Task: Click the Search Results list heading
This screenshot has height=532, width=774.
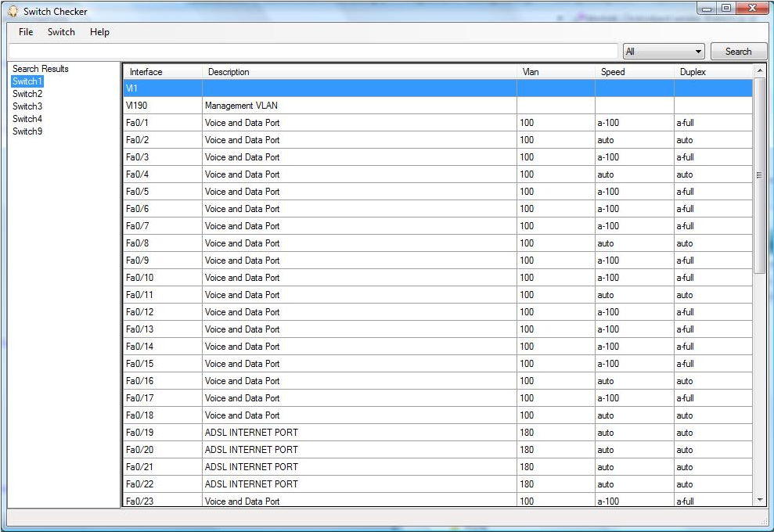Action: pos(41,69)
